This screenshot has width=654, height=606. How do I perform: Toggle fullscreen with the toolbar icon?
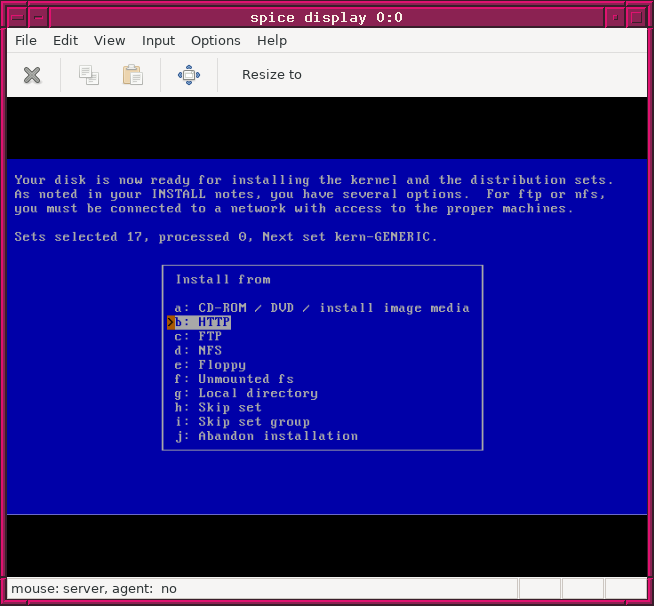[188, 75]
